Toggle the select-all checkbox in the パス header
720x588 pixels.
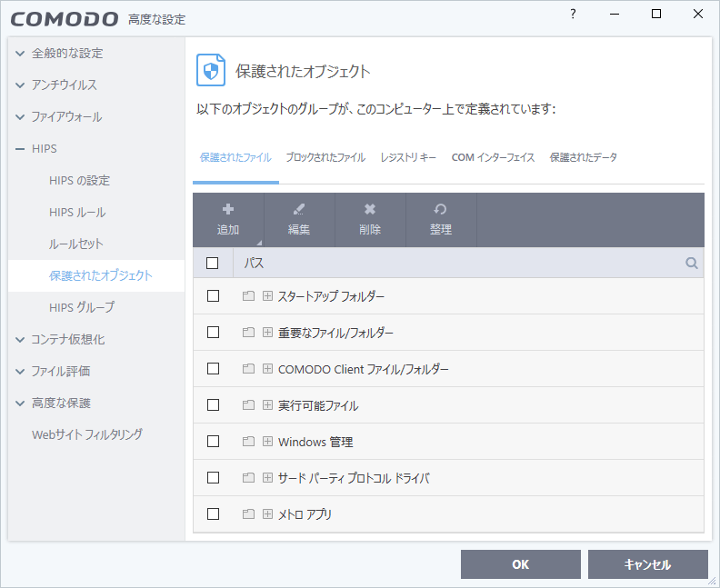coord(213,264)
